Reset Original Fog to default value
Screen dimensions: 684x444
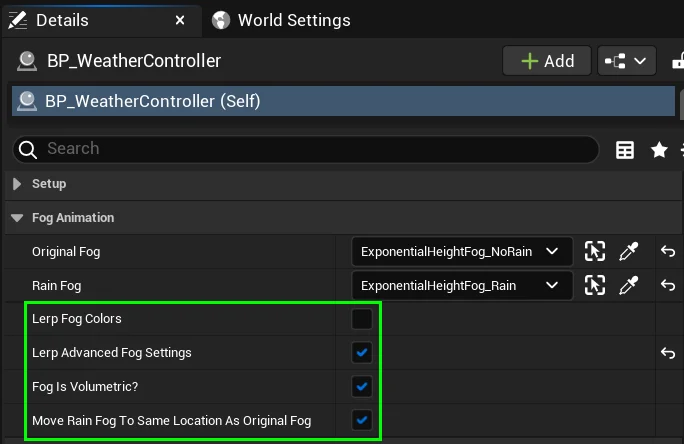[668, 252]
